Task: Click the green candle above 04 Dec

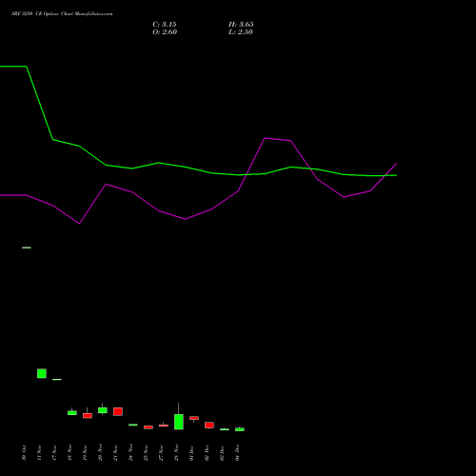Action: tap(240, 429)
